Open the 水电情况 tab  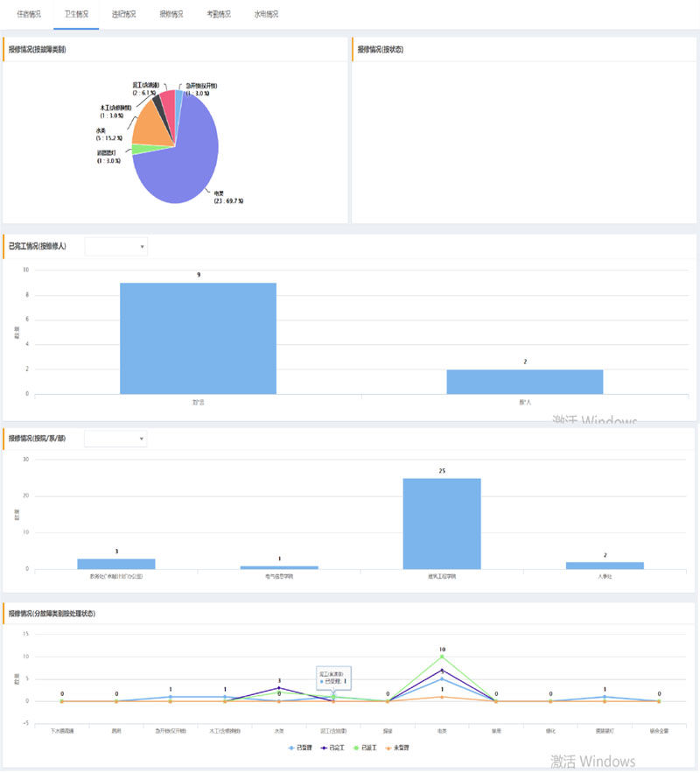266,15
